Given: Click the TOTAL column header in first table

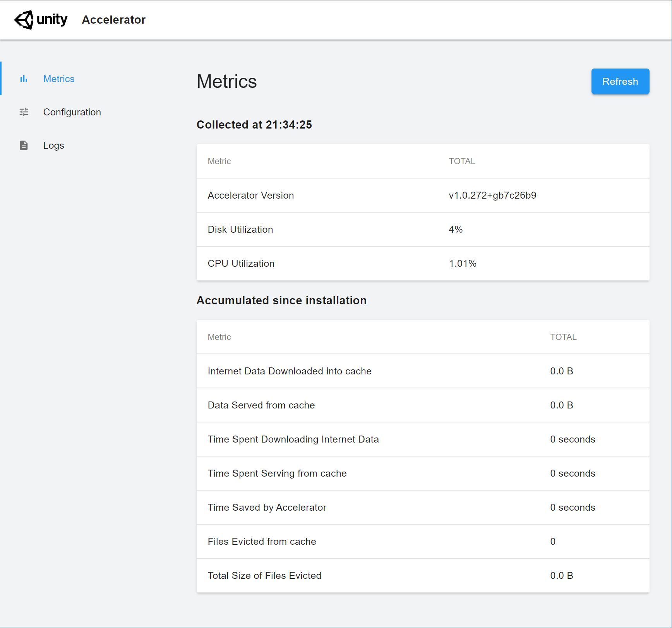Looking at the screenshot, I should pyautogui.click(x=462, y=161).
